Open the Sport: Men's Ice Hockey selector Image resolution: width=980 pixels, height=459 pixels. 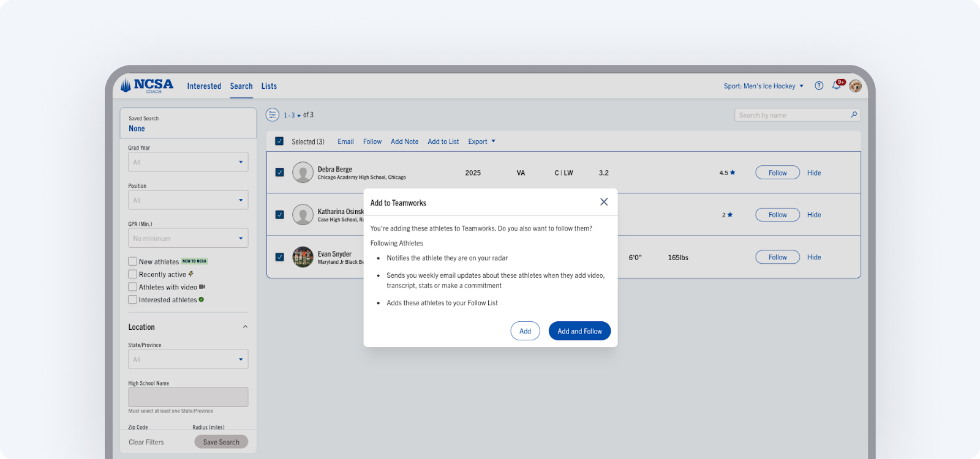tap(764, 86)
